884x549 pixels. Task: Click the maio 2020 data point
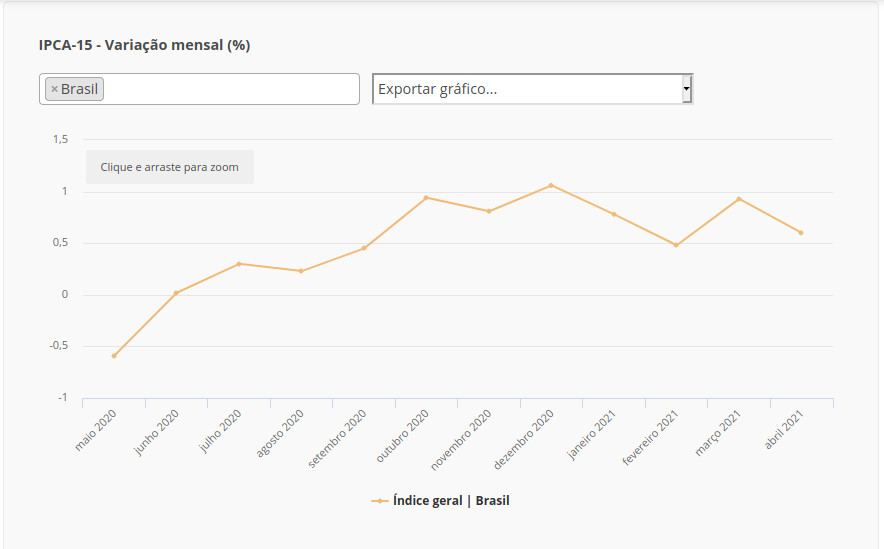click(114, 356)
